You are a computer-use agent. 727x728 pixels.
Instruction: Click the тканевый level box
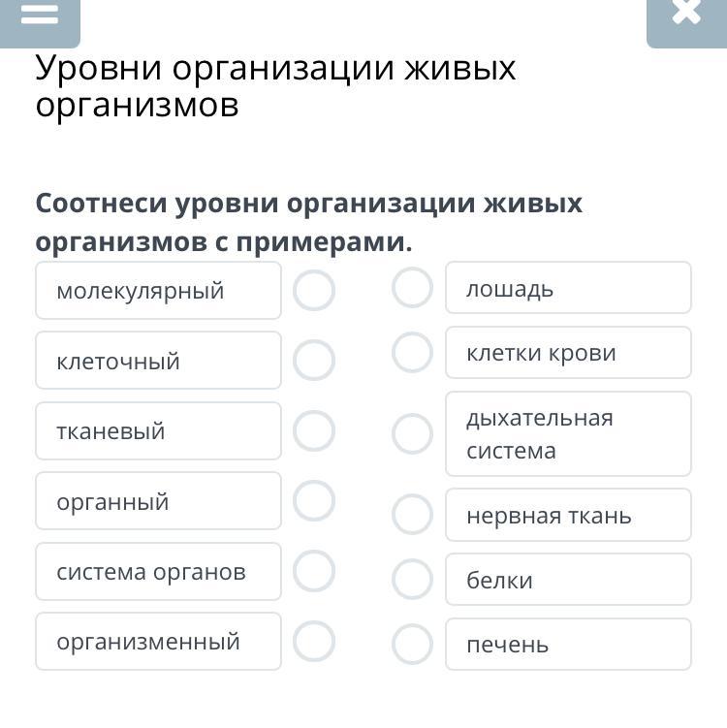click(x=158, y=431)
